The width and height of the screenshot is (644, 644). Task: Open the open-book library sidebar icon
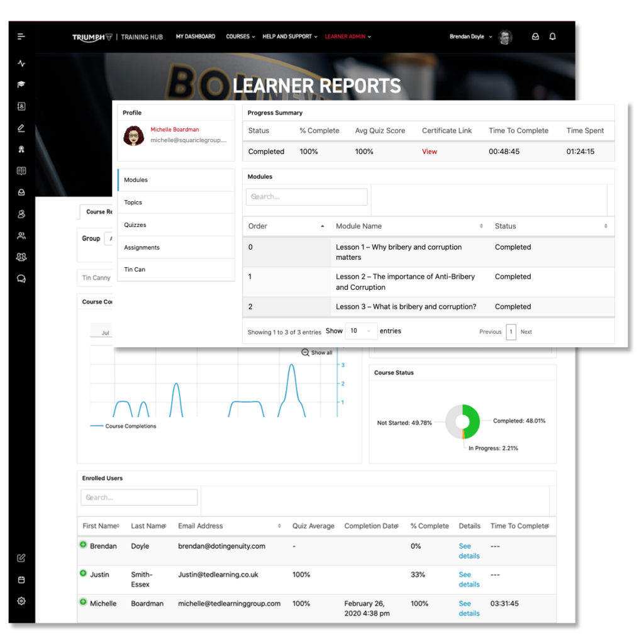tap(21, 171)
